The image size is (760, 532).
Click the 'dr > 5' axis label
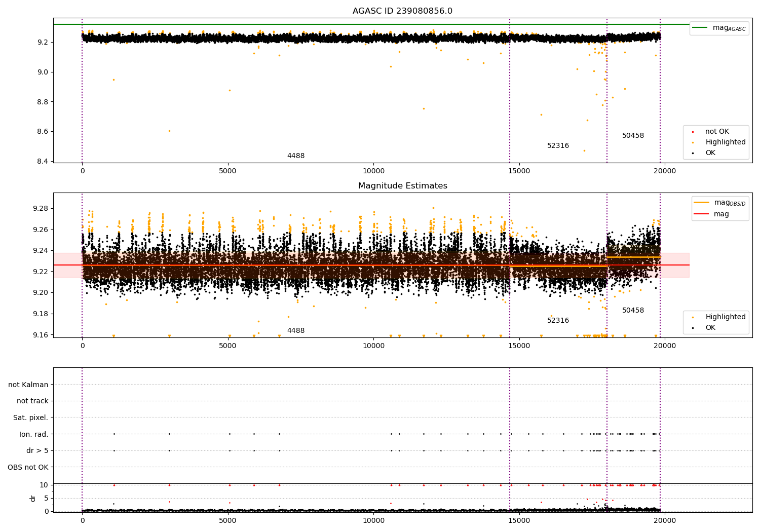37,450
